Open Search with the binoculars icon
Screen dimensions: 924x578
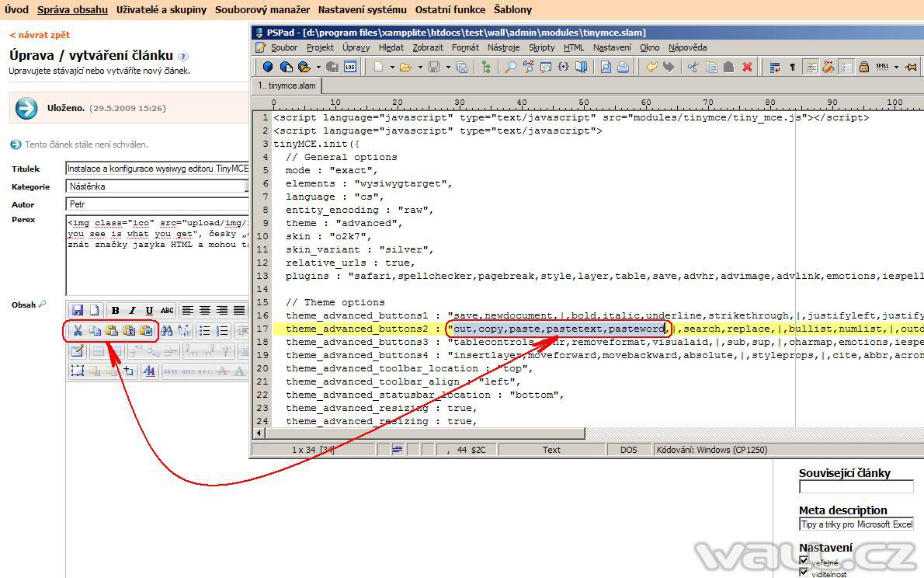167,331
